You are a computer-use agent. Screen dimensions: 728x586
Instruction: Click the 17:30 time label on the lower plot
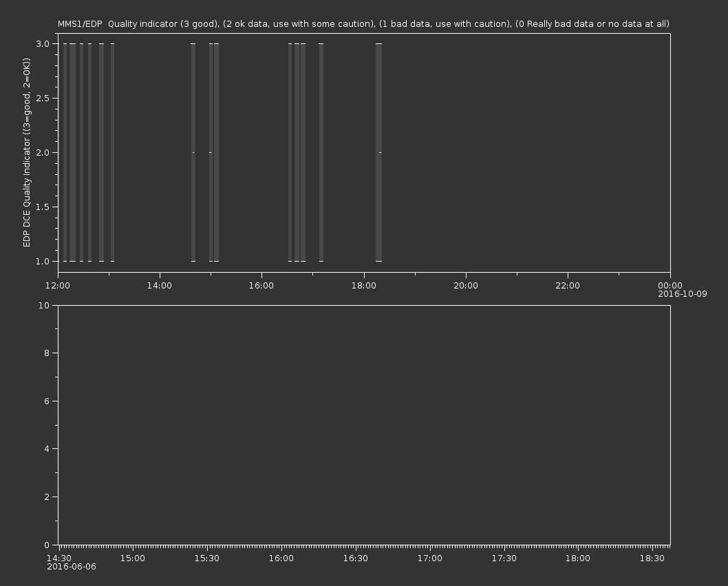[x=504, y=558]
